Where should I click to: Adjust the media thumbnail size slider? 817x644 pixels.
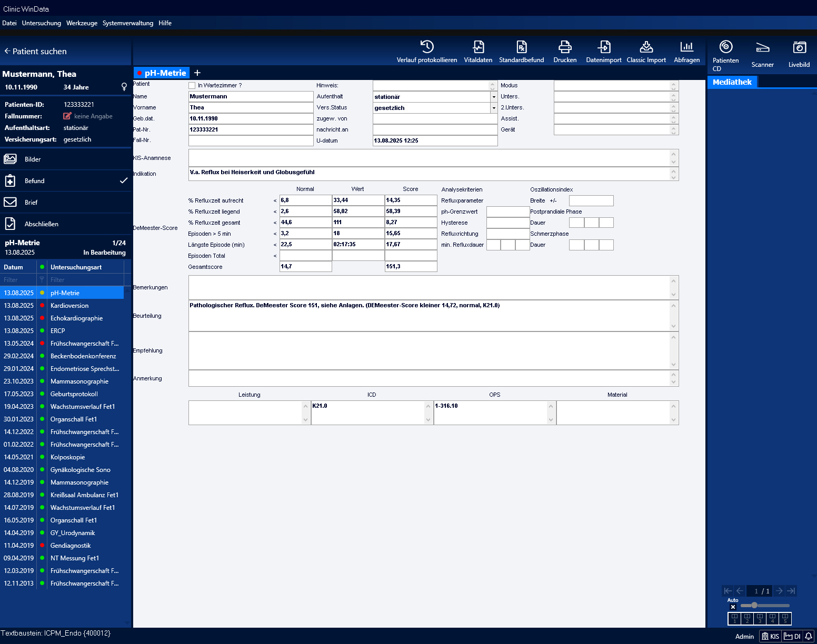754,605
